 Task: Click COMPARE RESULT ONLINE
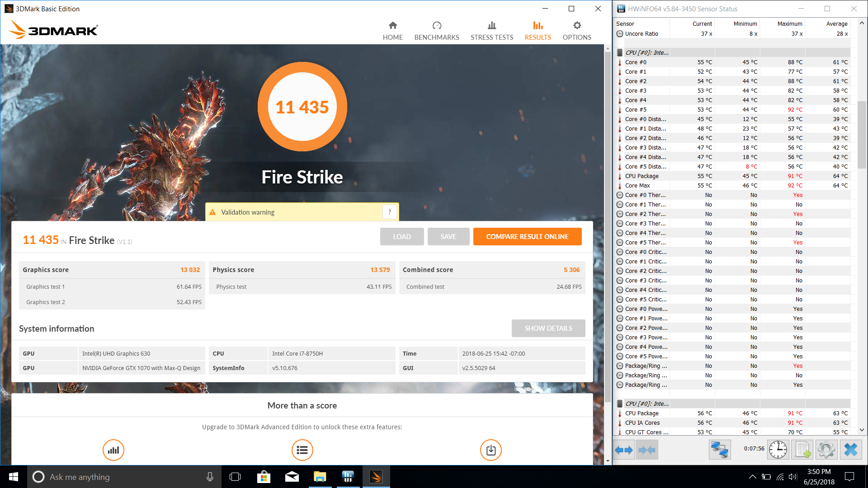527,237
